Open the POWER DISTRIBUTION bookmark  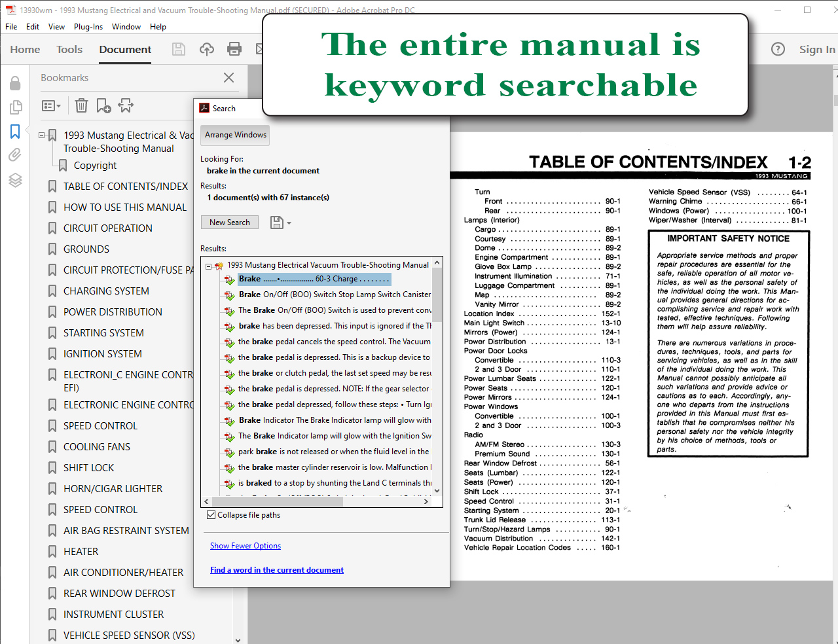pos(113,312)
